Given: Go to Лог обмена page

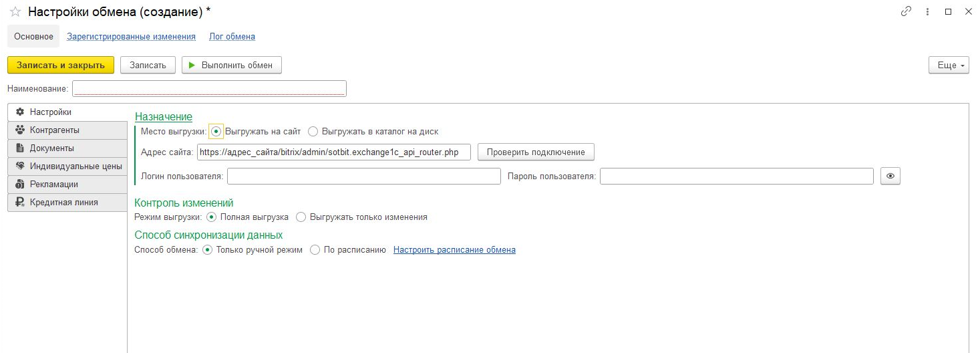Looking at the screenshot, I should click(232, 37).
